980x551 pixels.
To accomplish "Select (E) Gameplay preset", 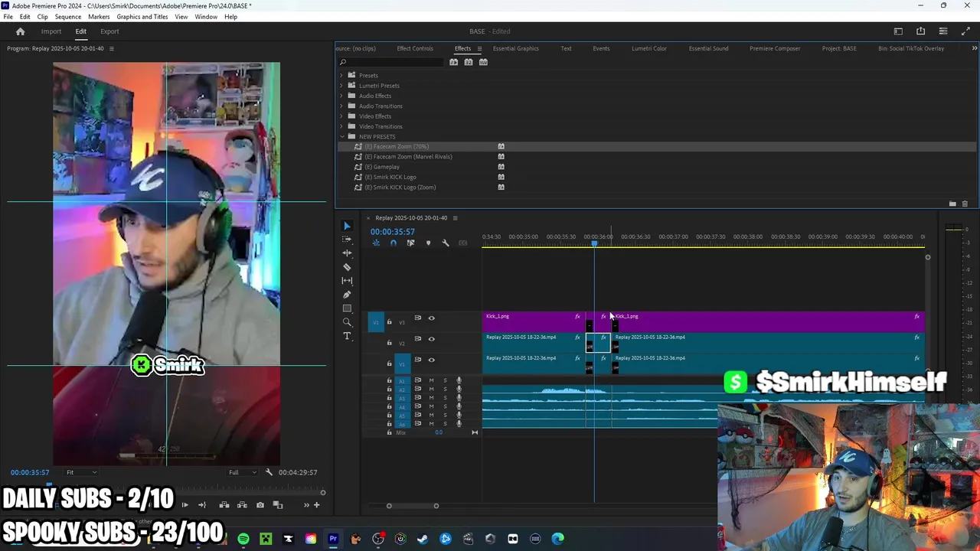I will (382, 167).
